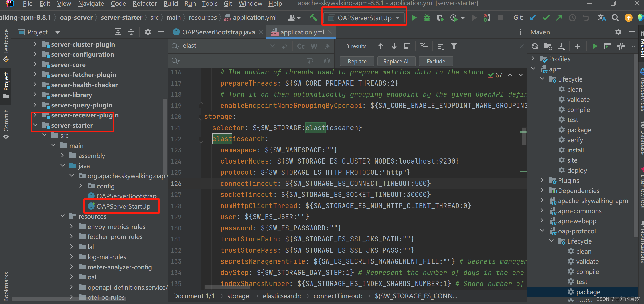Click the Build hammer icon
This screenshot has width=644, height=304.
(313, 18)
